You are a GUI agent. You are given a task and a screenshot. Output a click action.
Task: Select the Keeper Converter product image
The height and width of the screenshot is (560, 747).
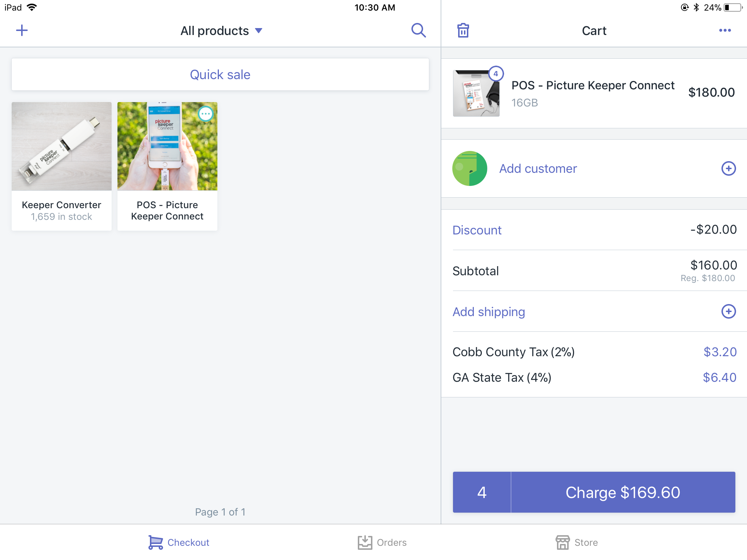[x=62, y=146]
